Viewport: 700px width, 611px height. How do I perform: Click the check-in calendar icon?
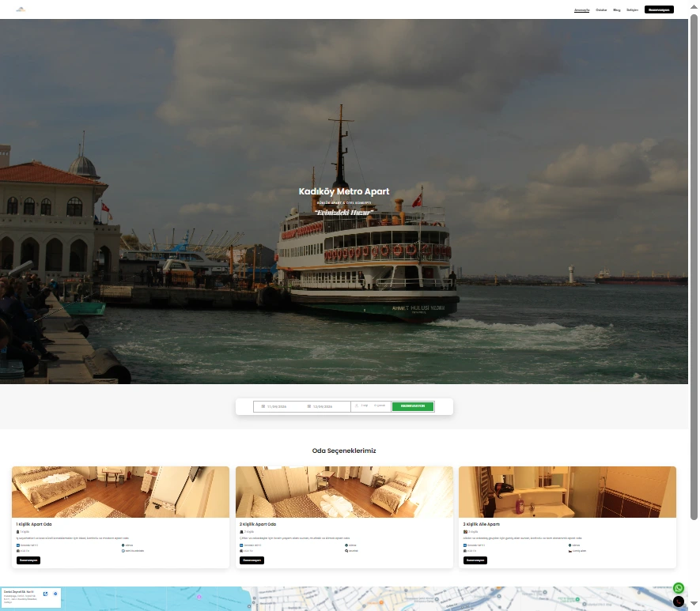(263, 406)
